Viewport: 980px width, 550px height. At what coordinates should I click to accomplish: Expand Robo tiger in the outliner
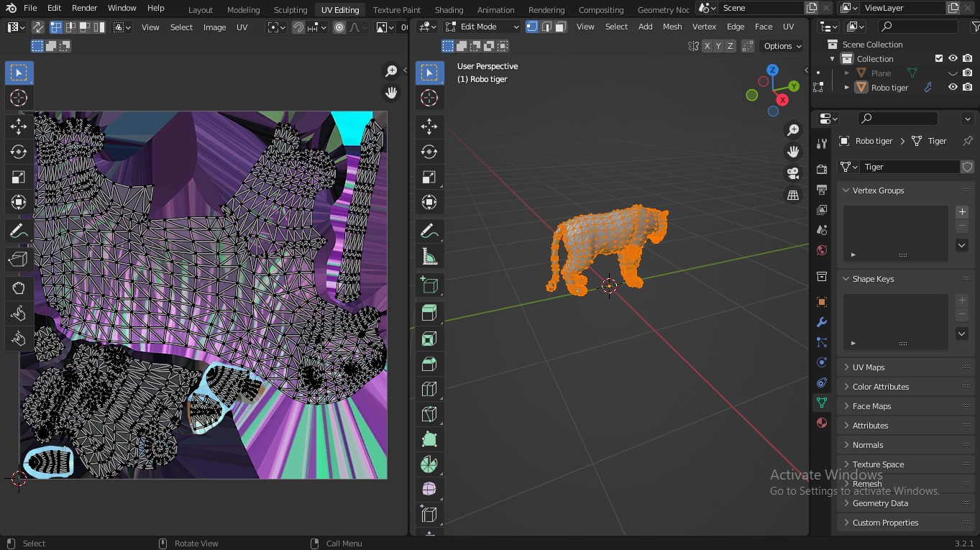[846, 87]
